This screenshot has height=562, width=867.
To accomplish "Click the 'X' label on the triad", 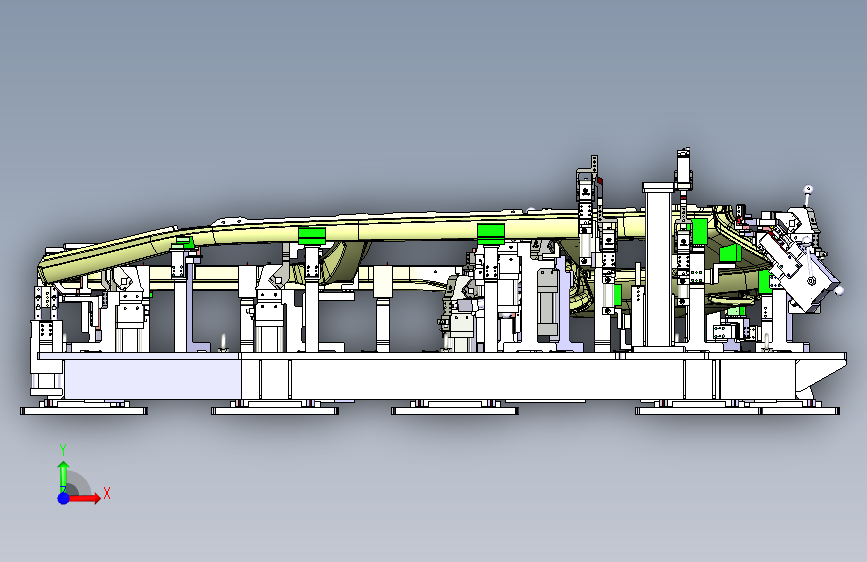I will coord(107,493).
